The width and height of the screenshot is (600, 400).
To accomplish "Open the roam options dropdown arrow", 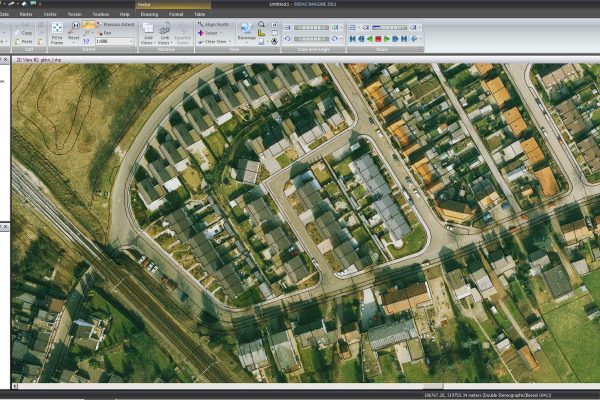I will coord(420,39).
